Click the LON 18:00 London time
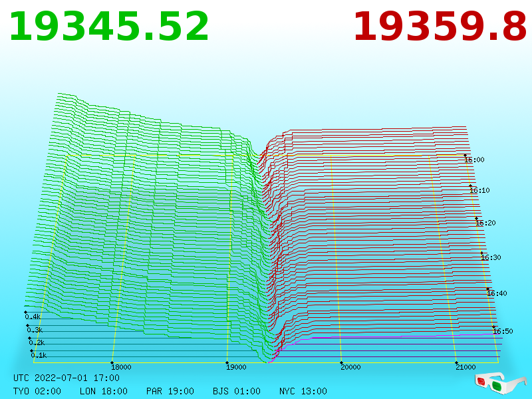Image resolution: width=532 pixels, height=399 pixels. (104, 391)
